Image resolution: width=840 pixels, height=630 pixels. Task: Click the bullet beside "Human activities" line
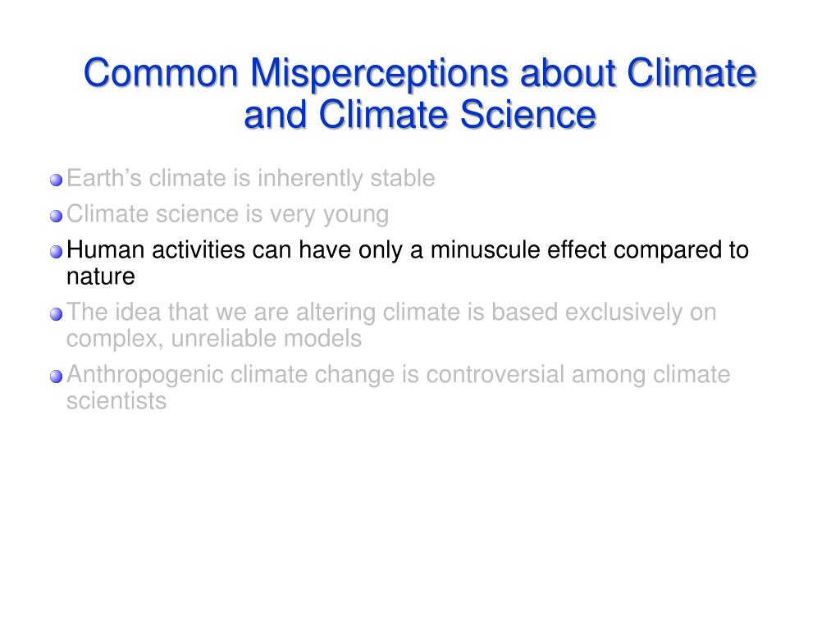pyautogui.click(x=57, y=252)
